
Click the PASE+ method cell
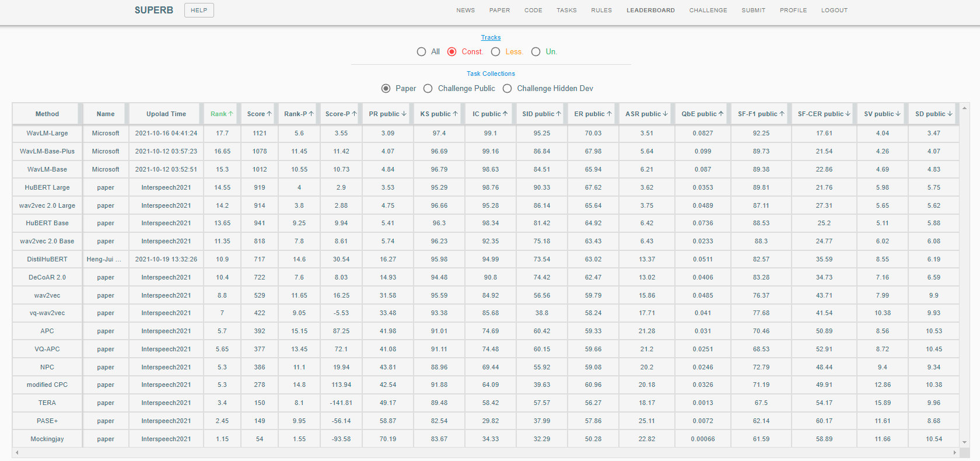47,421
